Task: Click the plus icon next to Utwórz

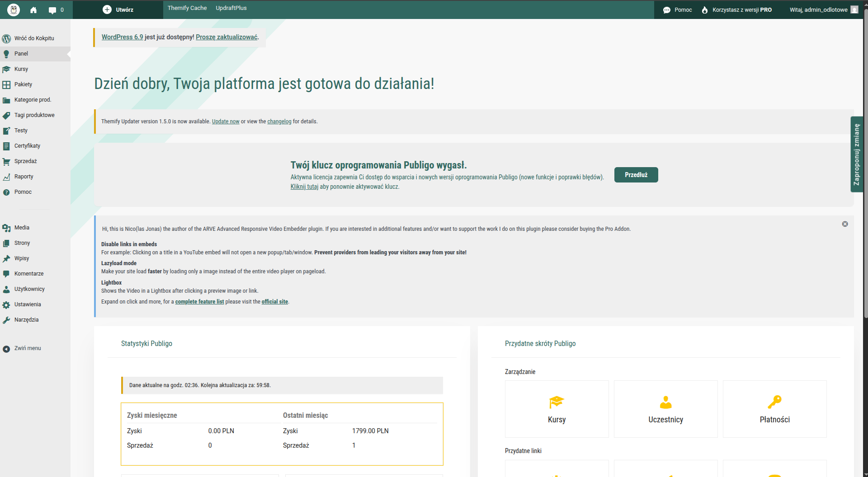Action: click(x=107, y=9)
